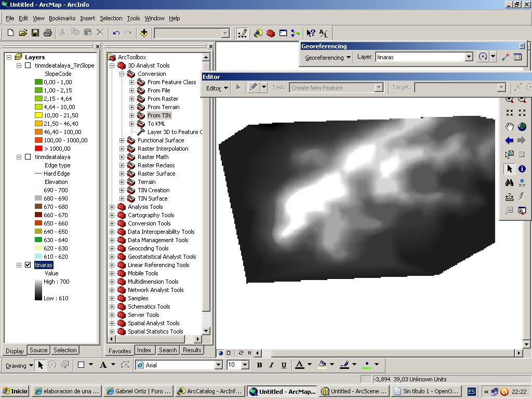Viewport: 532px width, 399px height.
Task: Zoom to Full Extent globe icon
Action: coord(522,127)
